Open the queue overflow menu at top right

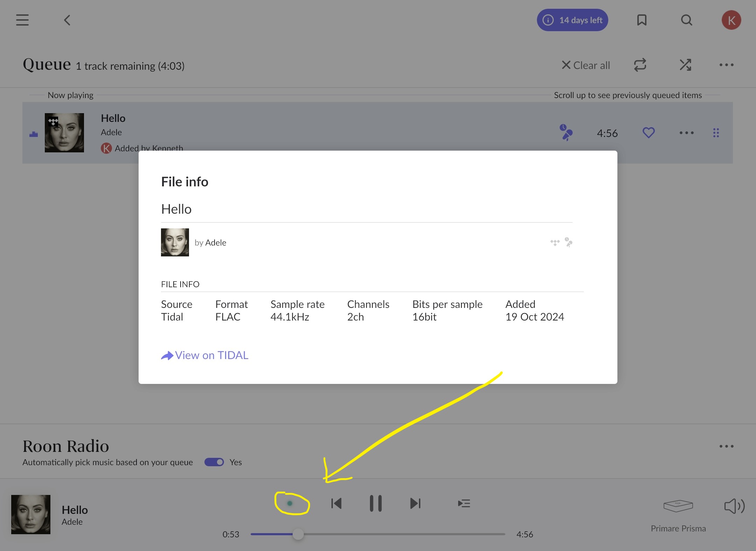tap(726, 64)
